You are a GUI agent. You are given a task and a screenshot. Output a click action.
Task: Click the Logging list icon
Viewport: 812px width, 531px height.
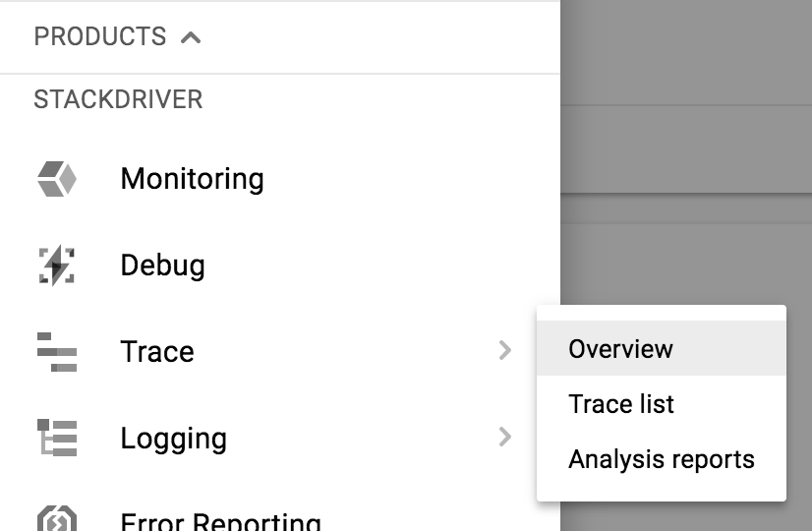tap(56, 438)
